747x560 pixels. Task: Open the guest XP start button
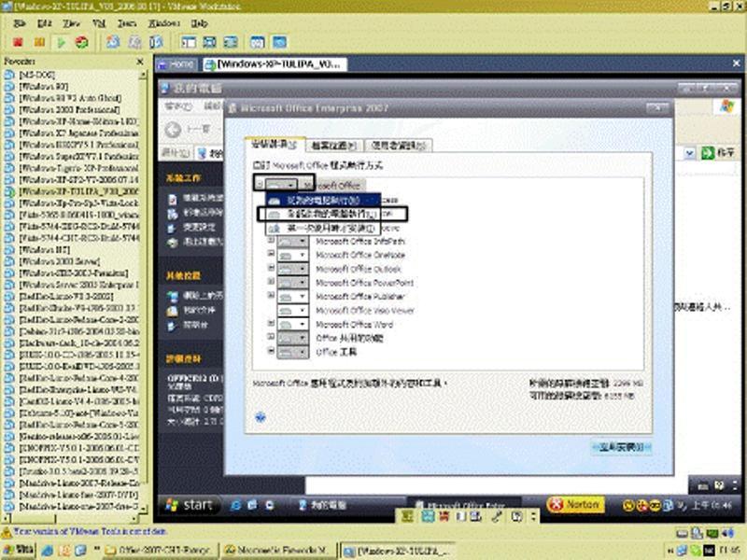tap(190, 505)
